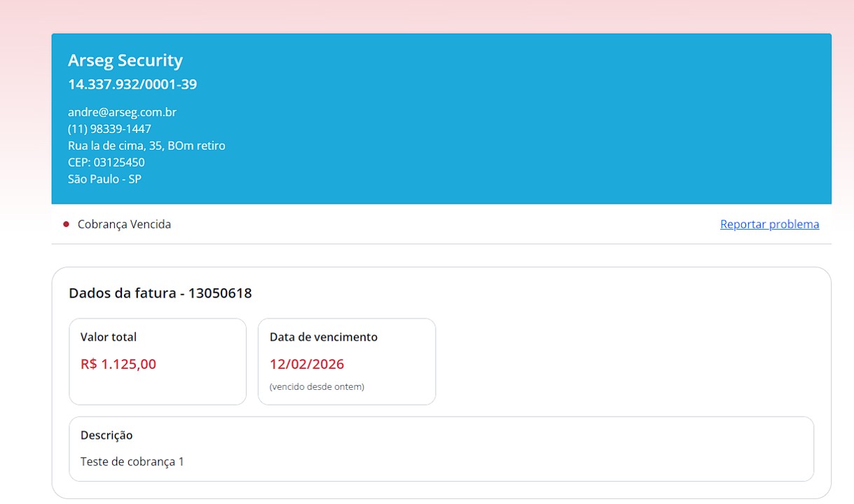Click the email andre@arseg.com.br
Image resolution: width=854 pixels, height=504 pixels.
point(122,112)
